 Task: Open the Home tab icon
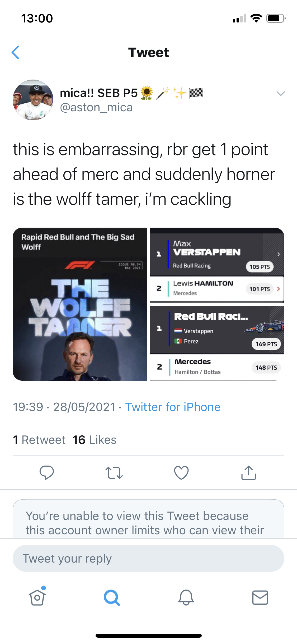(37, 597)
